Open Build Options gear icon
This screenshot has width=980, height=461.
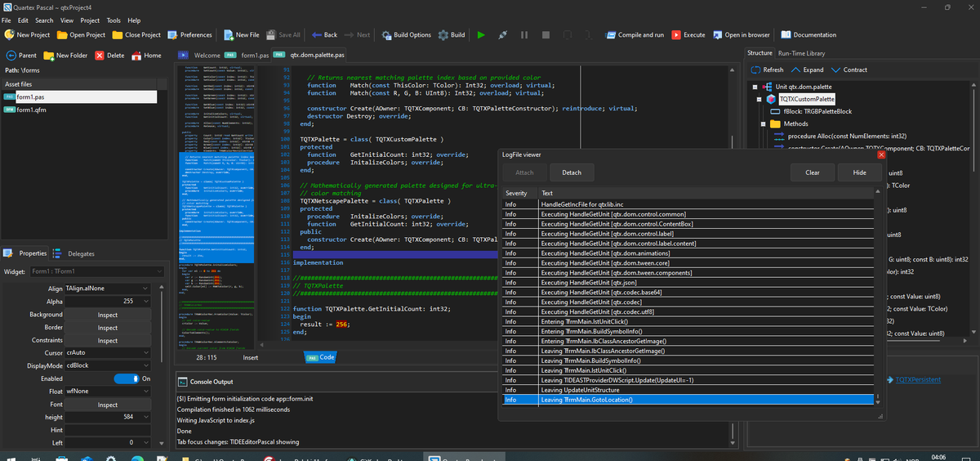coord(386,35)
